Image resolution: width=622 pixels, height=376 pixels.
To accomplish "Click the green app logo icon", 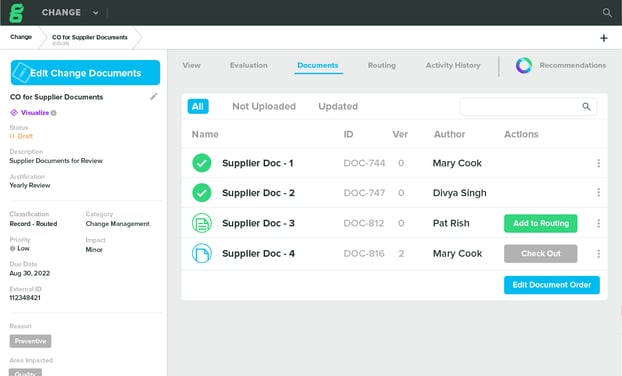I will click(x=16, y=13).
